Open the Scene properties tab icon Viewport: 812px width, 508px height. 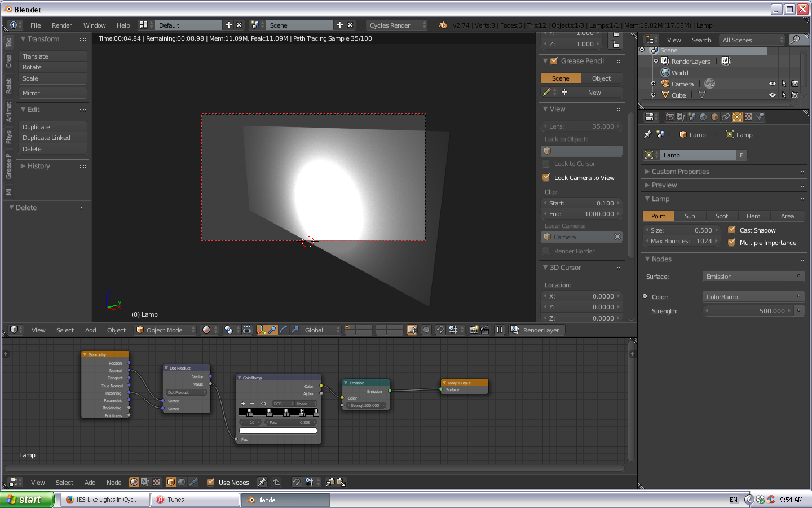point(692,117)
